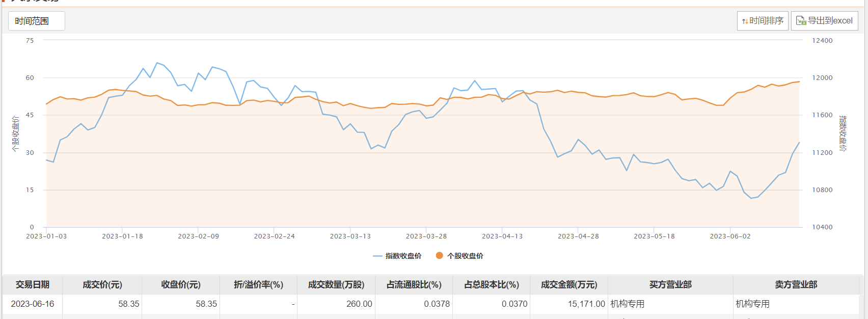Toggle the 个股收盘价 series legend label
This screenshot has height=319, width=868.
point(465,256)
